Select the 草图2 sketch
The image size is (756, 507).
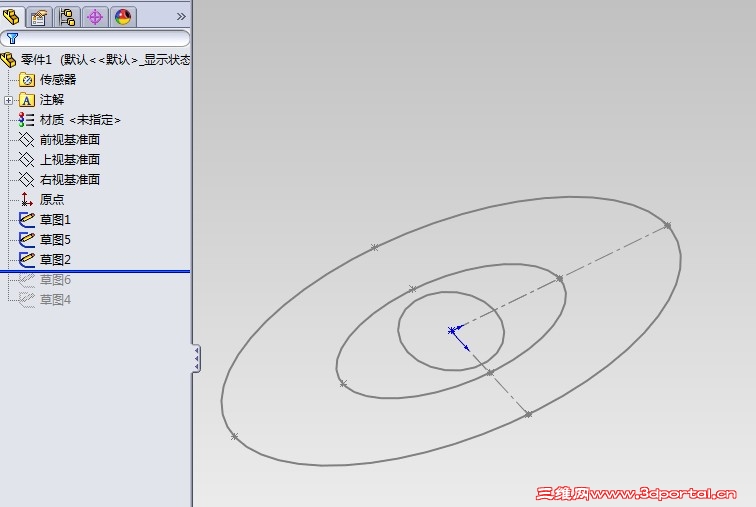(55, 260)
